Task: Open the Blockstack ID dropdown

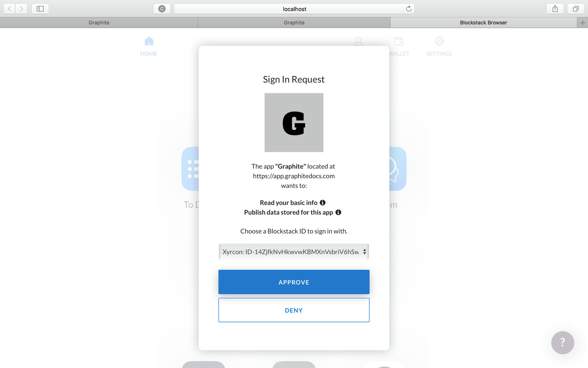Action: (294, 252)
